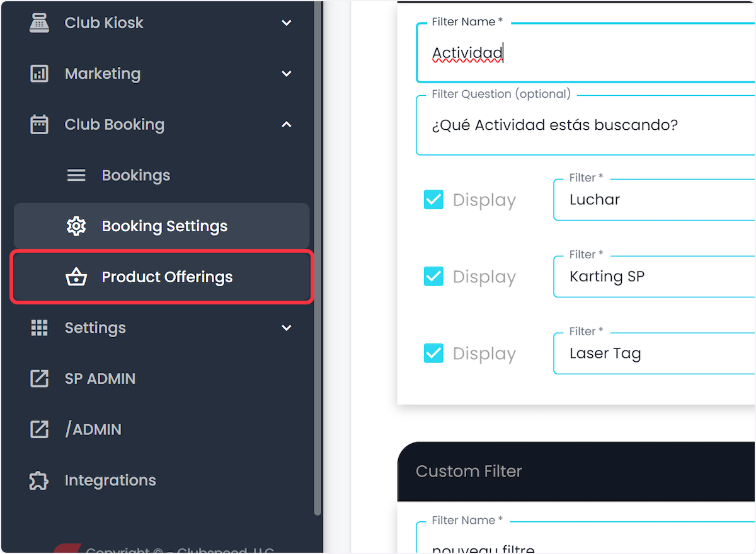The width and height of the screenshot is (756, 554).
Task: Open the Bookings menu item
Action: coord(162,175)
